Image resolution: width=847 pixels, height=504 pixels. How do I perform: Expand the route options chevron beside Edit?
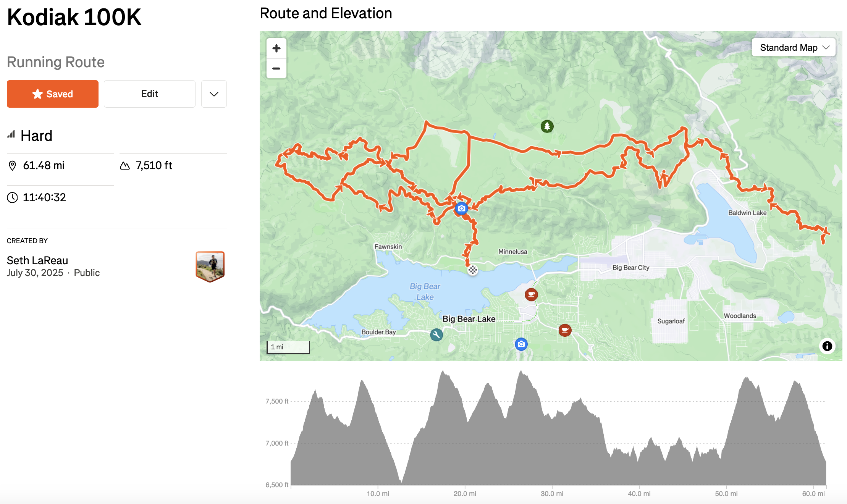pyautogui.click(x=214, y=94)
